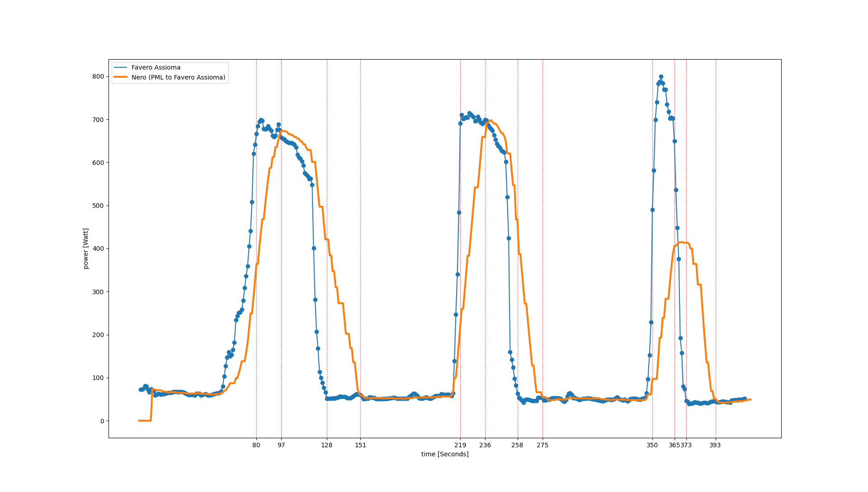Click the orange line swatch in legend
The width and height of the screenshot is (868, 492).
coord(120,77)
